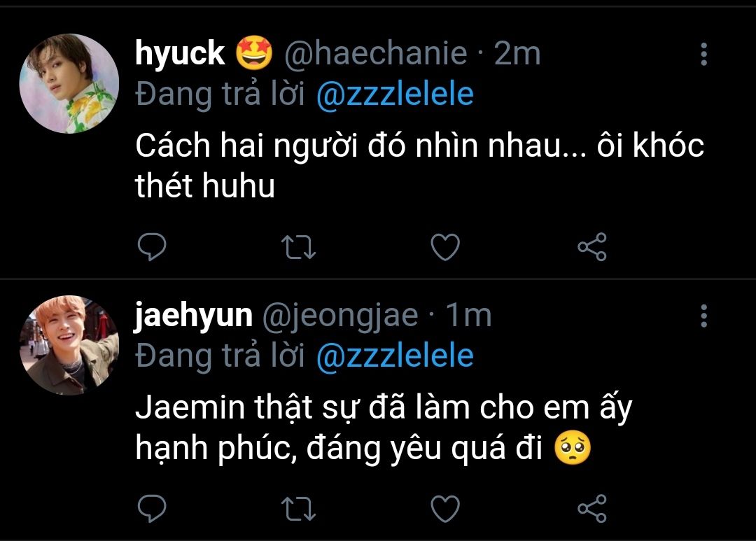Open the hyuck display name

click(180, 53)
